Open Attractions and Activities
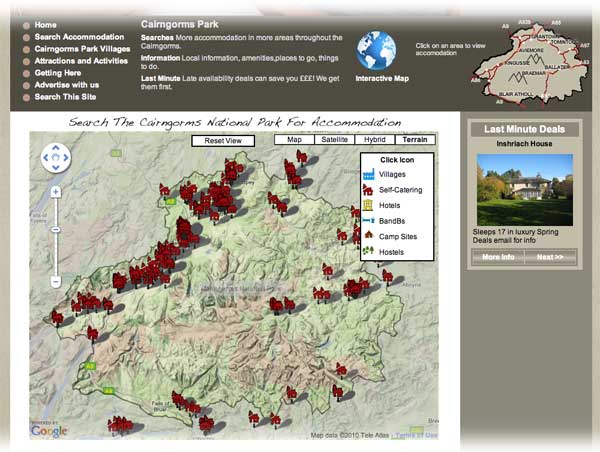600x452 pixels. (x=81, y=61)
